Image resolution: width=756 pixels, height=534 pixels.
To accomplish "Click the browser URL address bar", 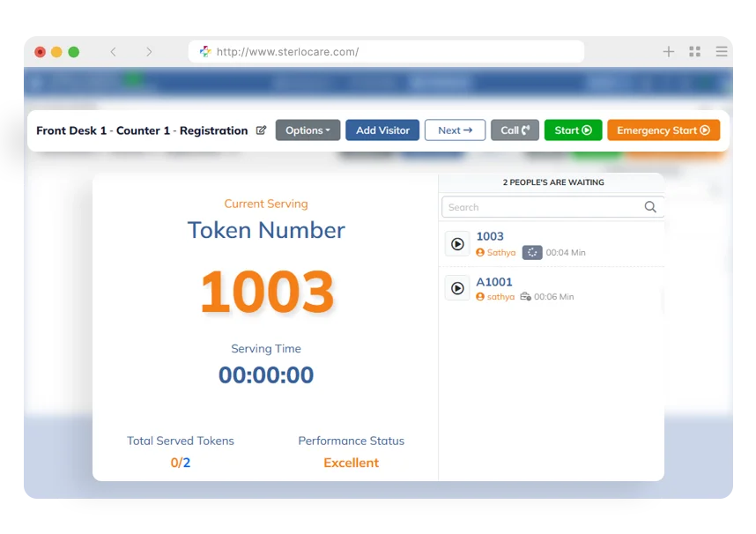I will (386, 52).
